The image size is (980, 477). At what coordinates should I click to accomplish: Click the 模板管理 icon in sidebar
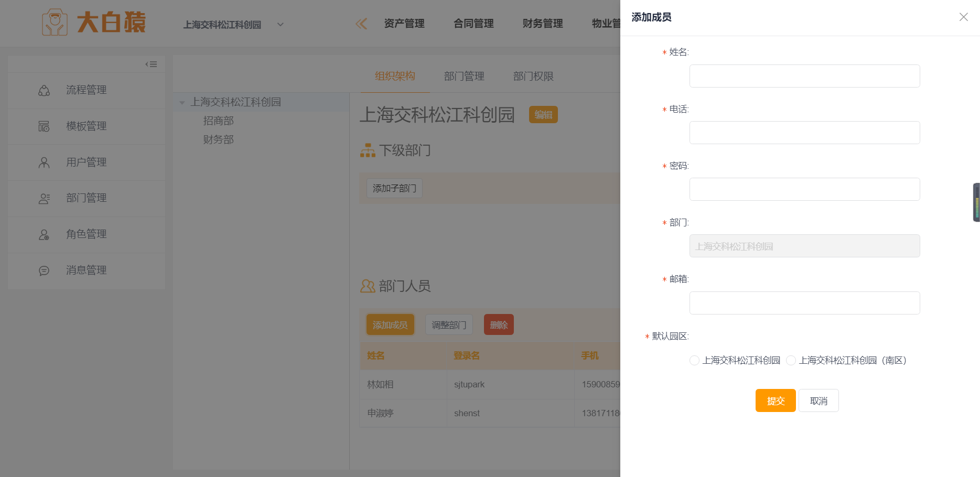(44, 126)
